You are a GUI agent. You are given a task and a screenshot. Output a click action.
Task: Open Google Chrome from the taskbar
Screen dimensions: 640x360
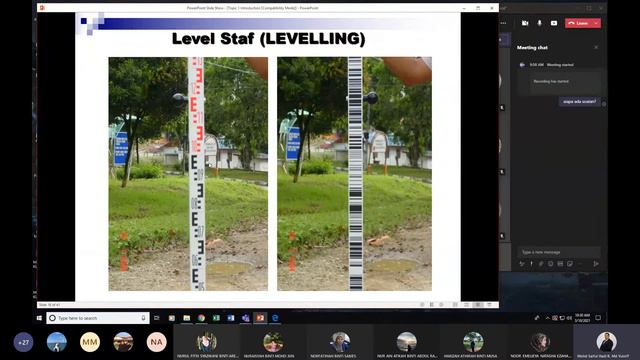click(201, 318)
